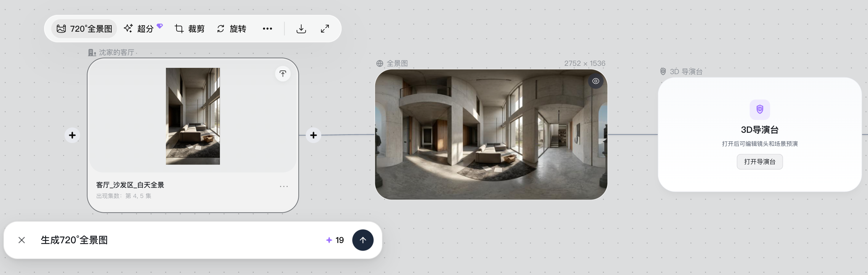The width and height of the screenshot is (868, 275).
Task: Click the 超分 upscale tool
Action: click(143, 29)
